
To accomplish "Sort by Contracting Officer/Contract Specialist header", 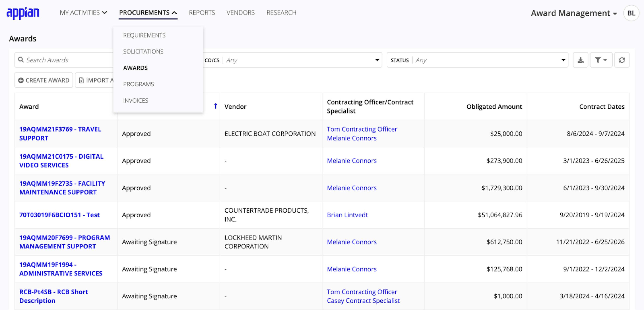I will coord(370,106).
